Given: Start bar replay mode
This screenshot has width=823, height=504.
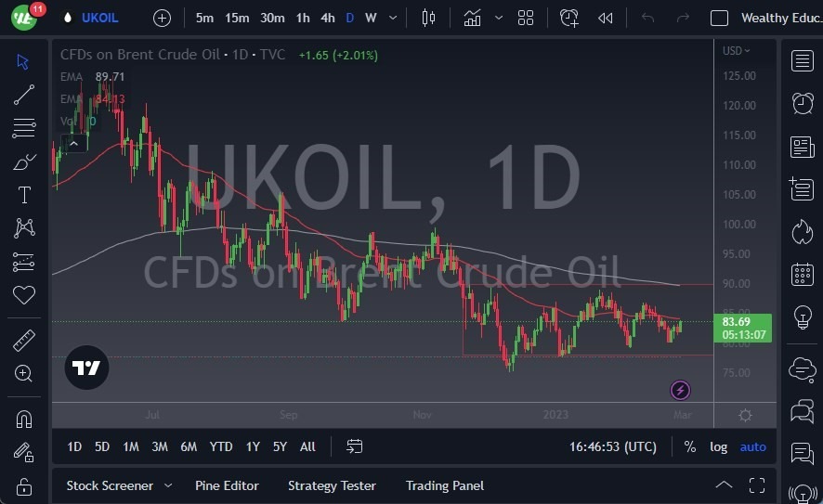Looking at the screenshot, I should coord(606,19).
